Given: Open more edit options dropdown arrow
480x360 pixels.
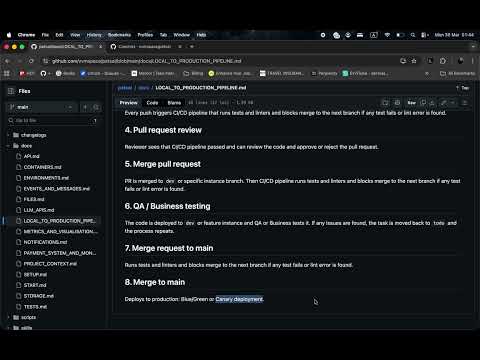Looking at the screenshot, I should [453, 103].
